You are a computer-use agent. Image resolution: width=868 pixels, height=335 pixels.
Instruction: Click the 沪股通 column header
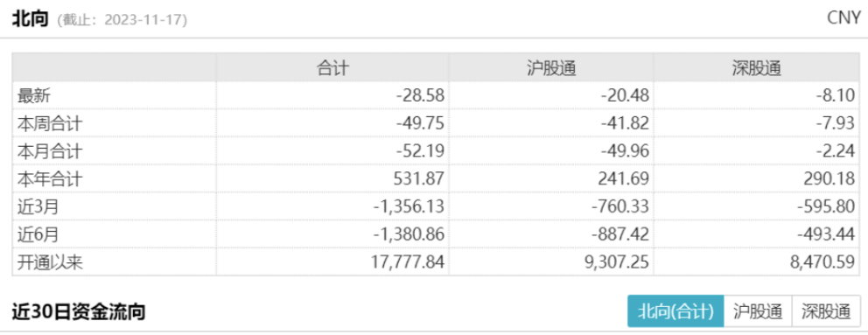tap(550, 68)
